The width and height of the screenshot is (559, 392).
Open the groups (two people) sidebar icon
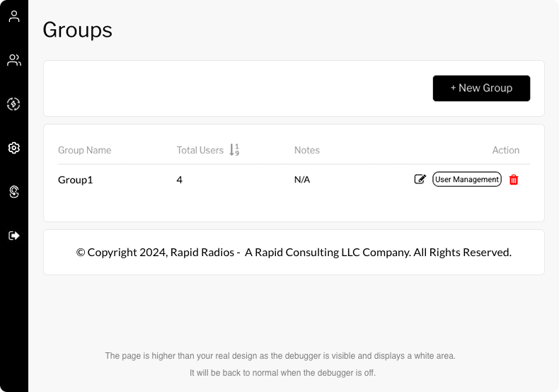[x=14, y=60]
